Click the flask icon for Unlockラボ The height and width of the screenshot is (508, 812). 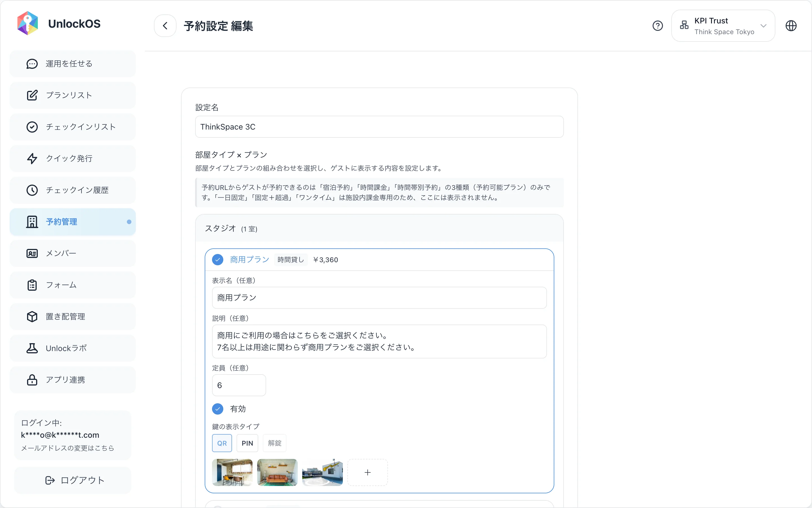(x=32, y=348)
